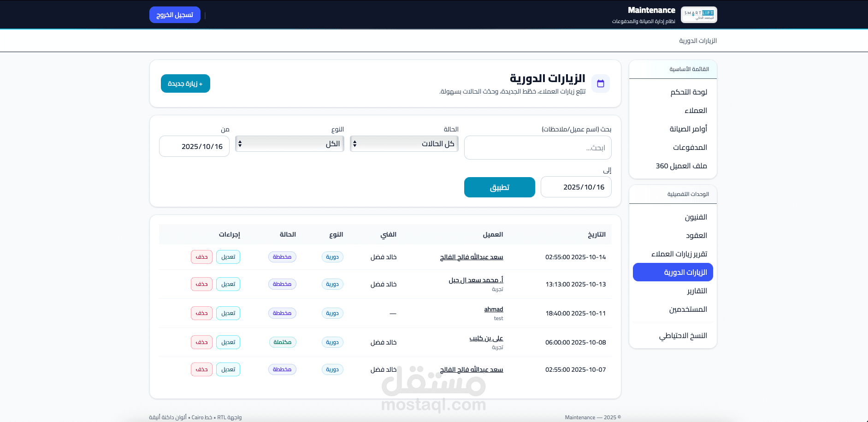Click حذف for the 2025-10-13 visit
Viewport: 868px width, 422px height.
pos(201,284)
